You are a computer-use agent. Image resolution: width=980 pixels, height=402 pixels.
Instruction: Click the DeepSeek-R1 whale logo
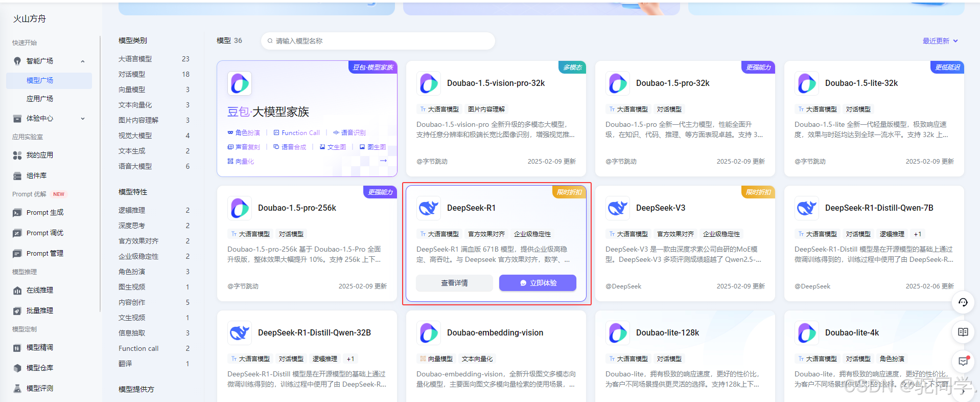pyautogui.click(x=429, y=208)
